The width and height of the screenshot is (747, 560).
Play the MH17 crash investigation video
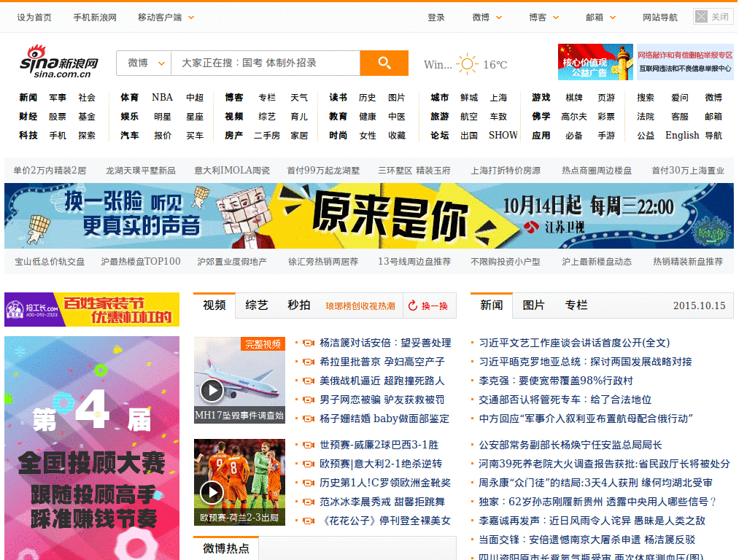point(239,380)
